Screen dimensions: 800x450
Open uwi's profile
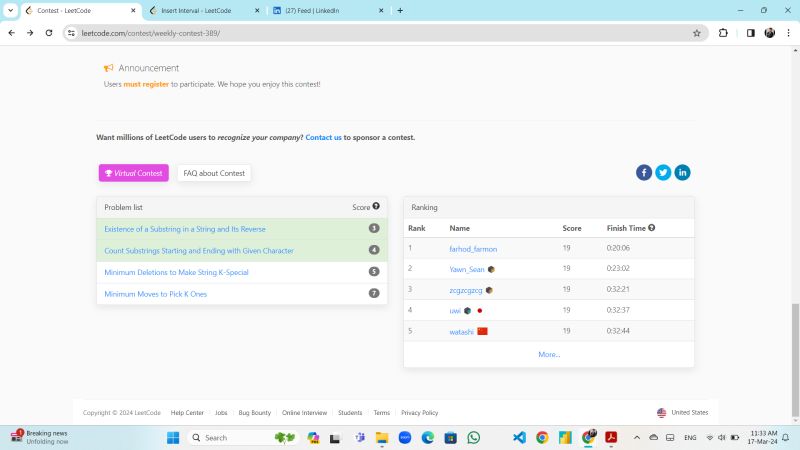pyautogui.click(x=455, y=311)
